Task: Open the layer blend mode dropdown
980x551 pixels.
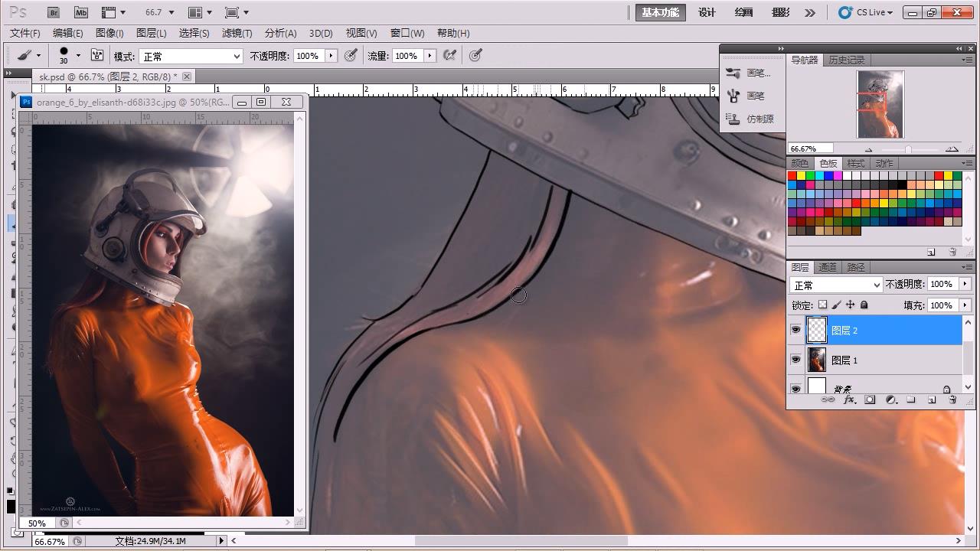Action: (836, 285)
